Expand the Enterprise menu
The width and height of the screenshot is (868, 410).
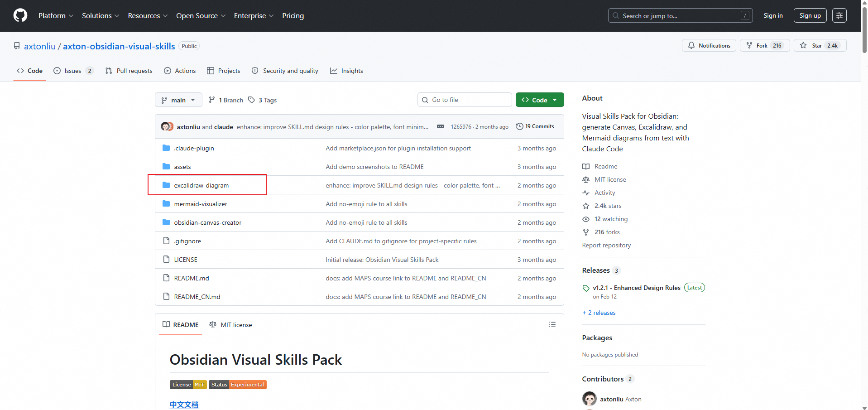point(254,15)
